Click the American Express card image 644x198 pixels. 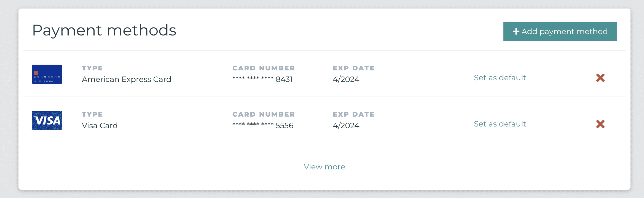point(47,74)
